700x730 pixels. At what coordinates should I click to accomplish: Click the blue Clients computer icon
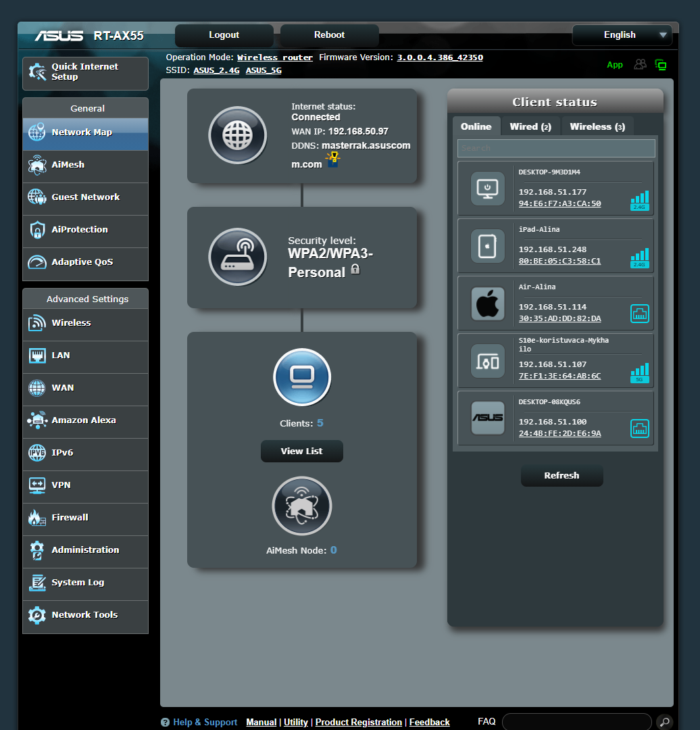(302, 377)
